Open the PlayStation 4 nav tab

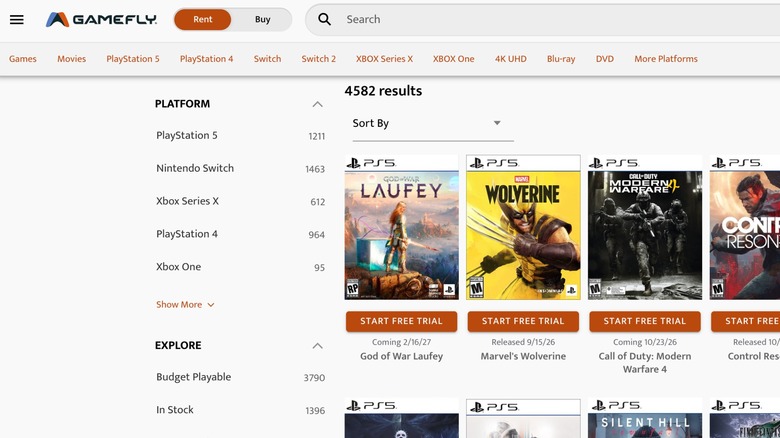click(206, 59)
